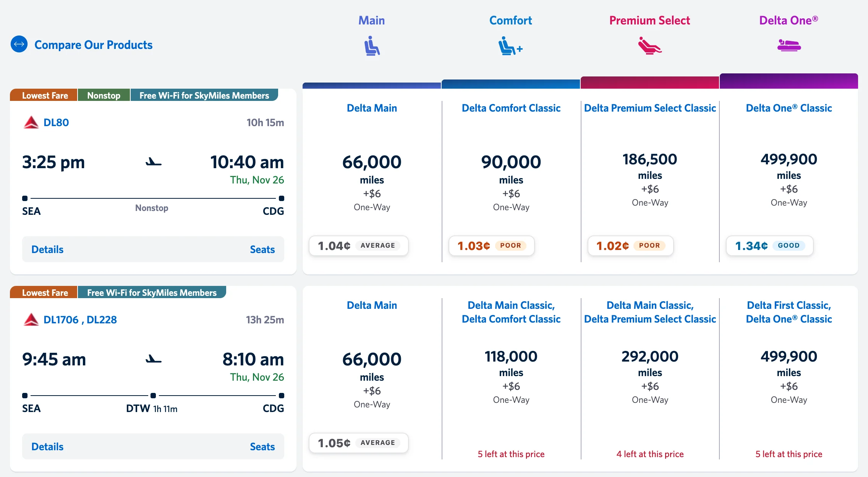Open Seats for the DL80 flight
The height and width of the screenshot is (477, 868).
point(262,249)
